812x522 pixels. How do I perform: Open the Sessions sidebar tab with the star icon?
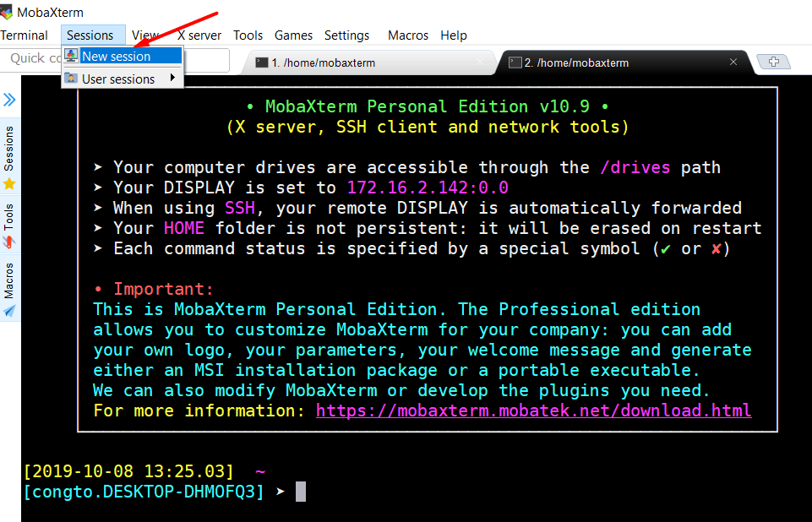[x=9, y=183]
